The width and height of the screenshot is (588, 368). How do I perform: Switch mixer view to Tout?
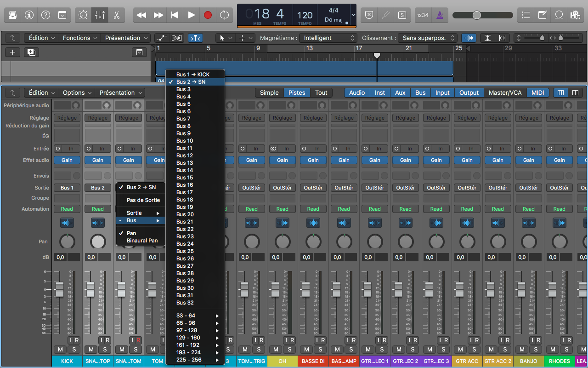tap(321, 92)
